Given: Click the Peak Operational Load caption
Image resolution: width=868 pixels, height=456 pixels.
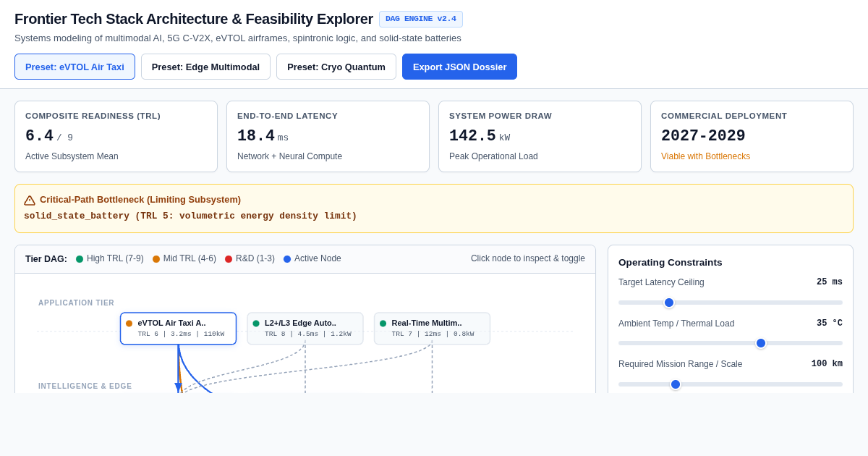Looking at the screenshot, I should 493,156.
